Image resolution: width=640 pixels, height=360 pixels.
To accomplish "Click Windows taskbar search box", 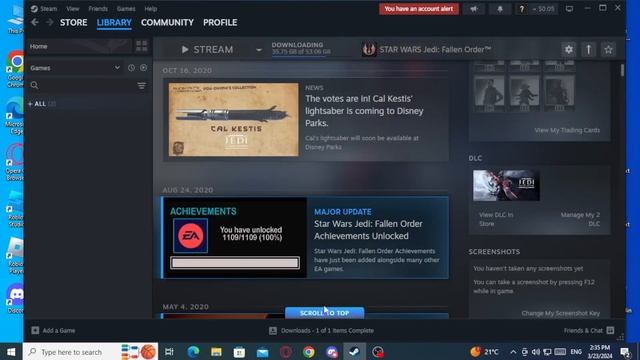I will (x=90, y=351).
